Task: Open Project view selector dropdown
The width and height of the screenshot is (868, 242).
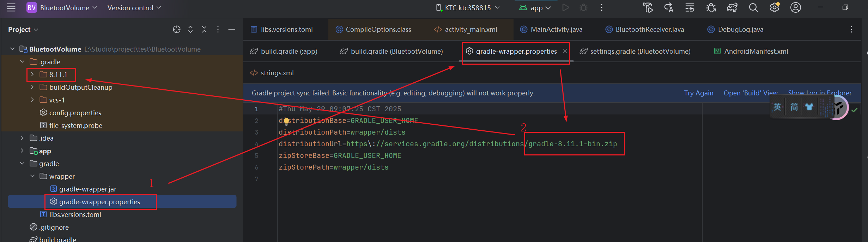Action: [23, 30]
